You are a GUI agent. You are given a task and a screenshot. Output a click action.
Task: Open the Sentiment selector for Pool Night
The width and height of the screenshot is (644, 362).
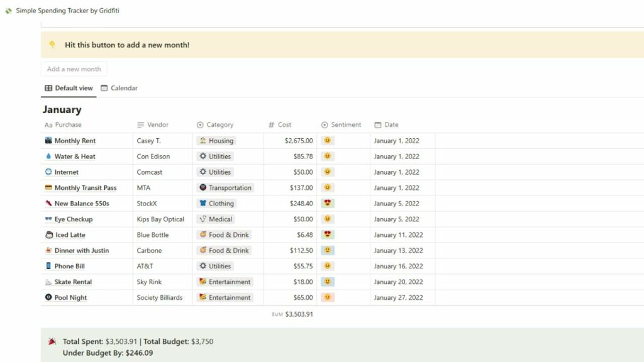coord(328,297)
